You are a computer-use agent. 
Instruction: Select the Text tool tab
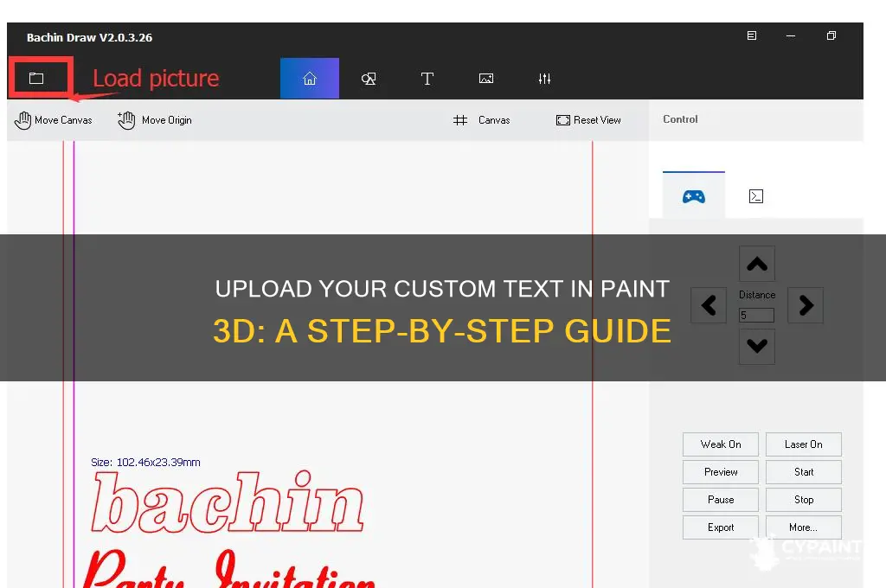[x=427, y=79]
